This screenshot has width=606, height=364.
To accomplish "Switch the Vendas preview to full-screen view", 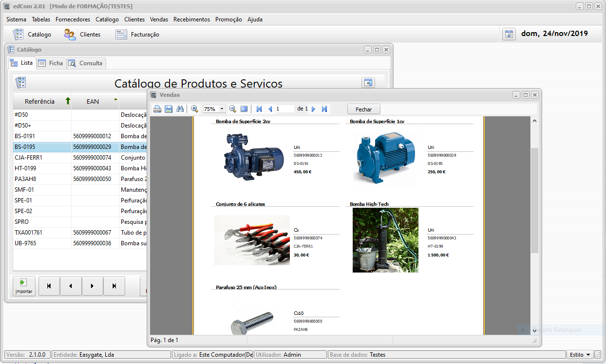I will [244, 109].
